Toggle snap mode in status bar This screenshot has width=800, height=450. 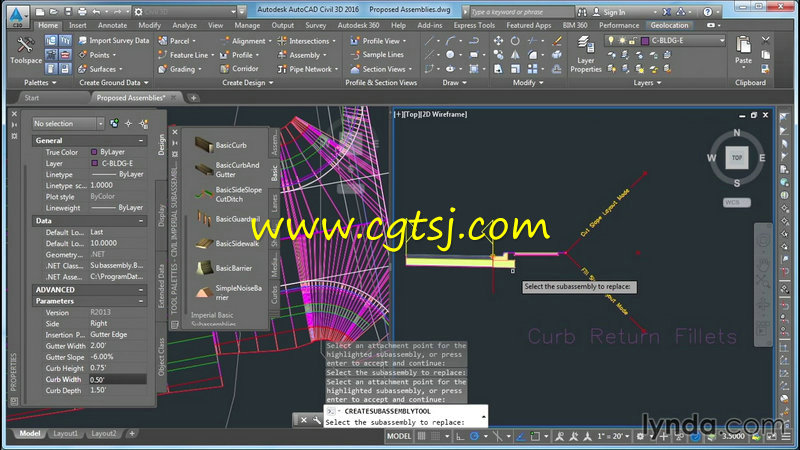pyautogui.click(x=435, y=436)
